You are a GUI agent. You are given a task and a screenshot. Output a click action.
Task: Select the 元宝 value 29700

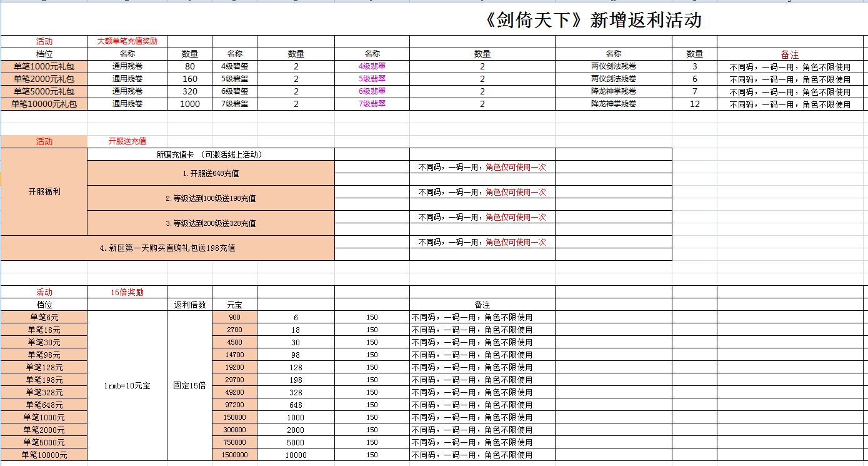(x=234, y=380)
